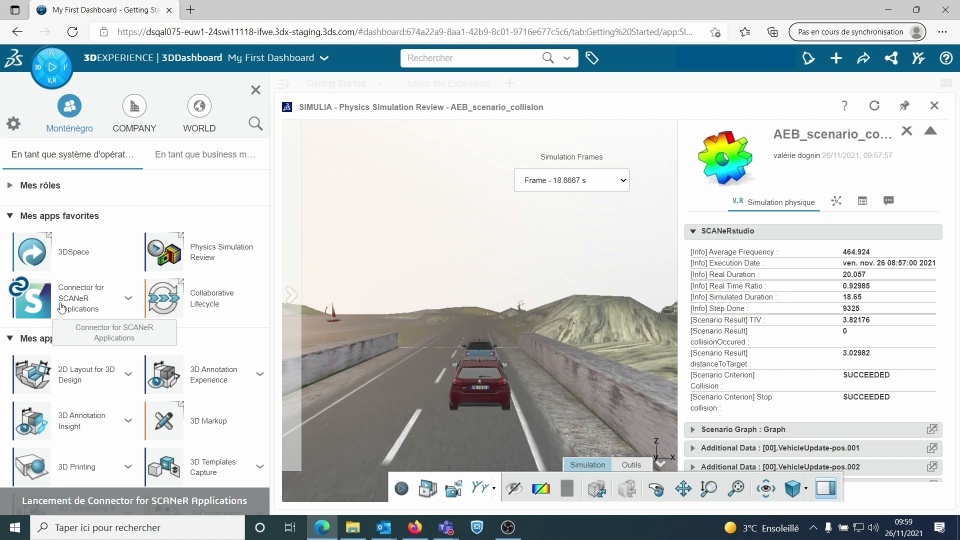Pin the simulation widget
Viewport: 960px width, 540px height.
(904, 105)
